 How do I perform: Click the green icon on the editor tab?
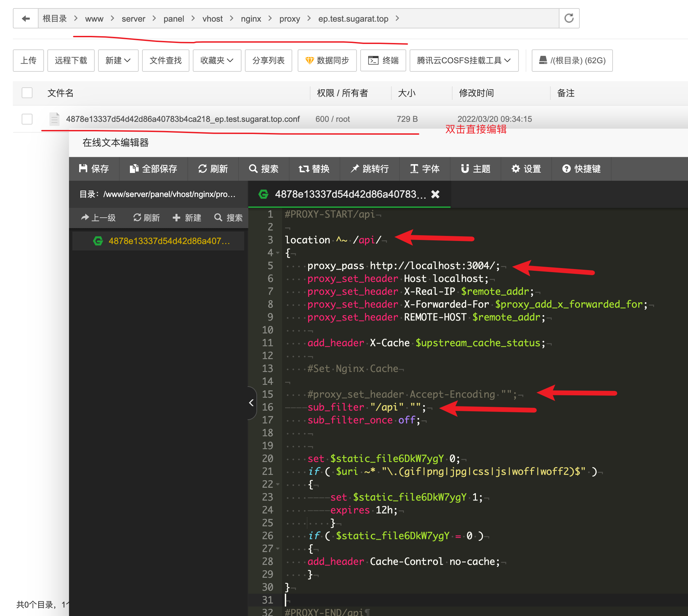(x=263, y=194)
